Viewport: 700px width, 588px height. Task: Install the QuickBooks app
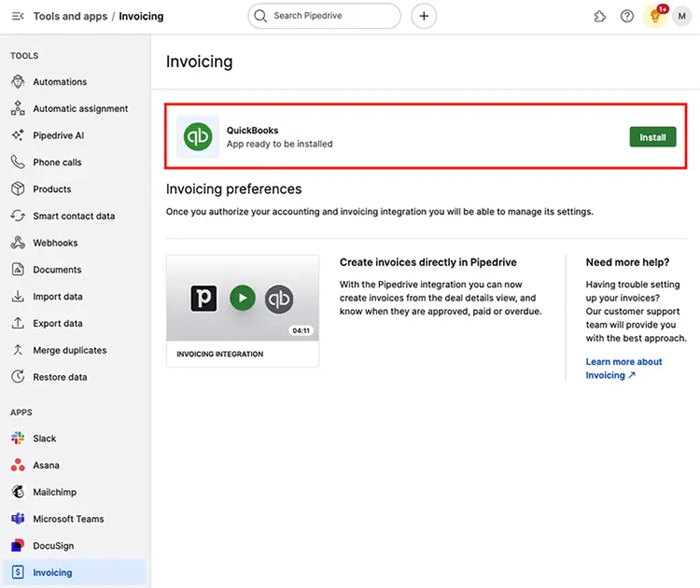tap(652, 137)
